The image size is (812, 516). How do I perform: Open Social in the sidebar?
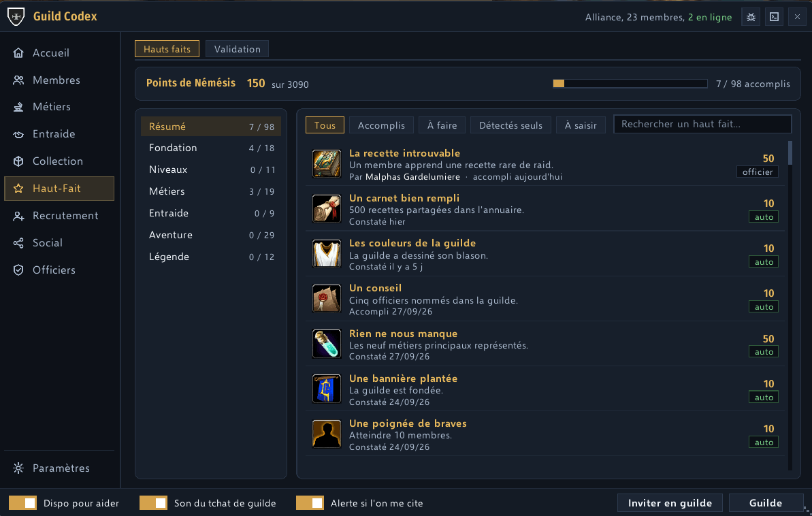(x=59, y=243)
